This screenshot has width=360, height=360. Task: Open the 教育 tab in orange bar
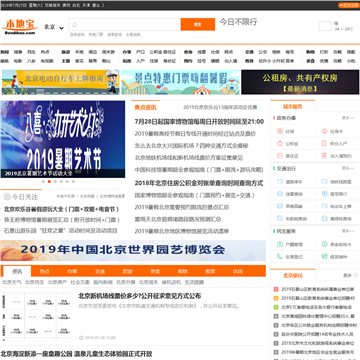coord(210,271)
